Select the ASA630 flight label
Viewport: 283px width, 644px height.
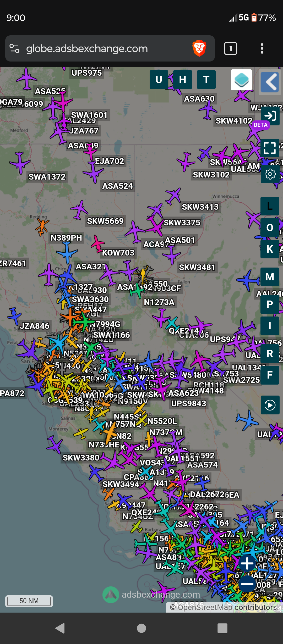[199, 99]
